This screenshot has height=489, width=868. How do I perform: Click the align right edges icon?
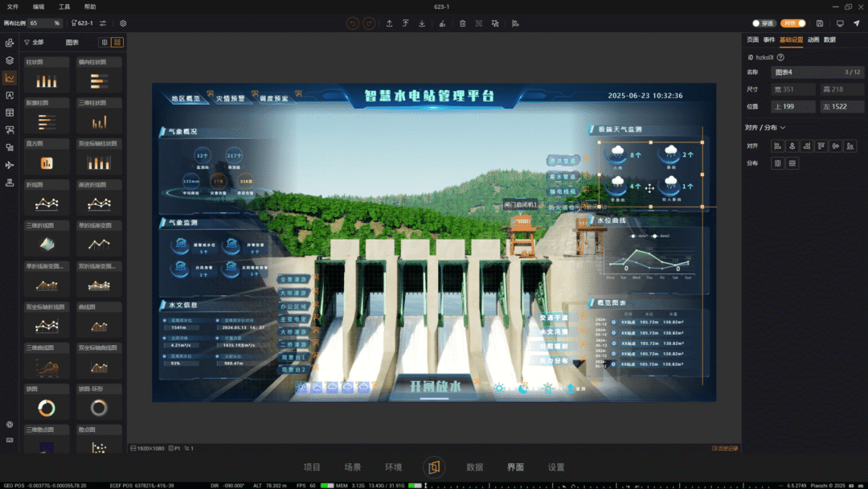[807, 146]
